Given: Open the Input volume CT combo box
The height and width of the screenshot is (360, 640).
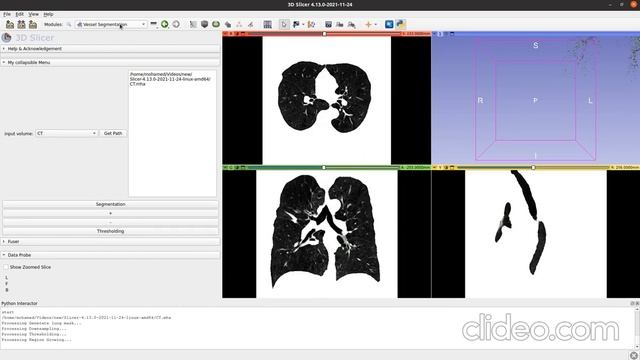Looking at the screenshot, I should [x=66, y=133].
